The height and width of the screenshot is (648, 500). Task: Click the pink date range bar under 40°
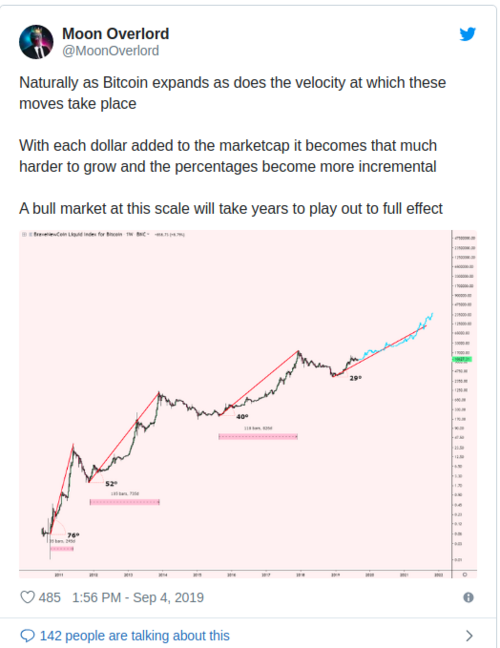click(258, 436)
